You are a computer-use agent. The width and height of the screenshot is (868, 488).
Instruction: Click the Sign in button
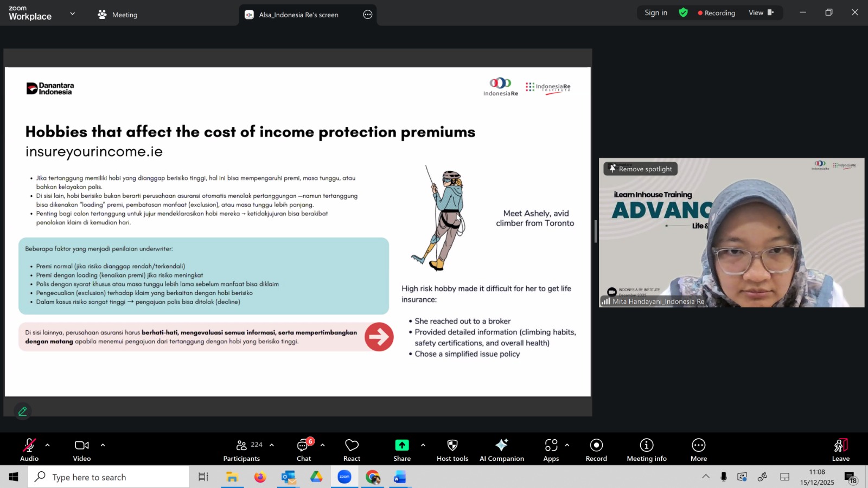click(x=656, y=13)
